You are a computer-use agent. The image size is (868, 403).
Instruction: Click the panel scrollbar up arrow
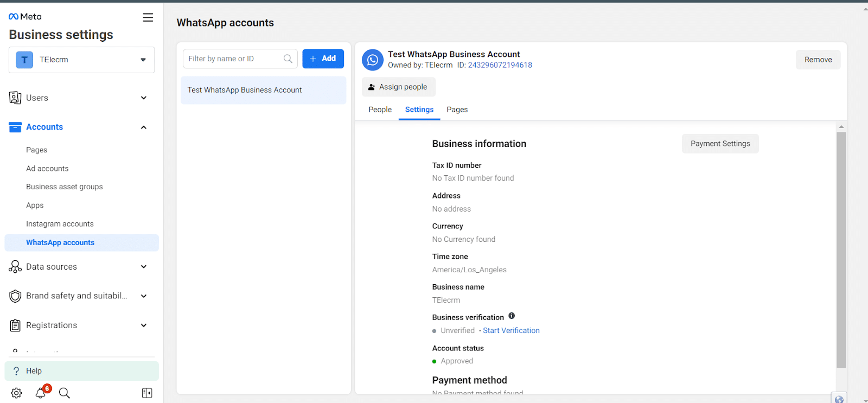click(841, 126)
